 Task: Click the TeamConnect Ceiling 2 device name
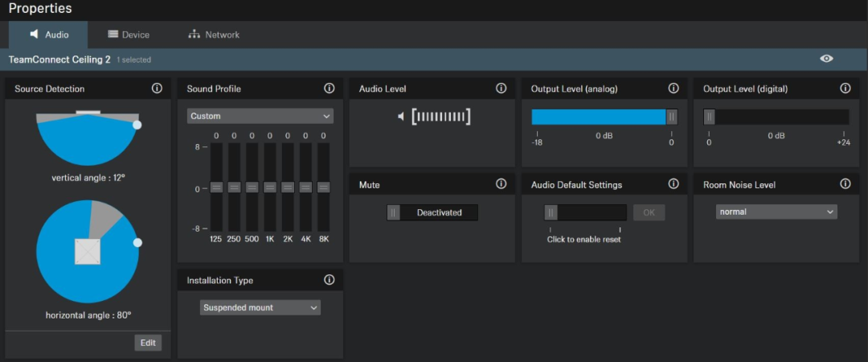pyautogui.click(x=59, y=60)
